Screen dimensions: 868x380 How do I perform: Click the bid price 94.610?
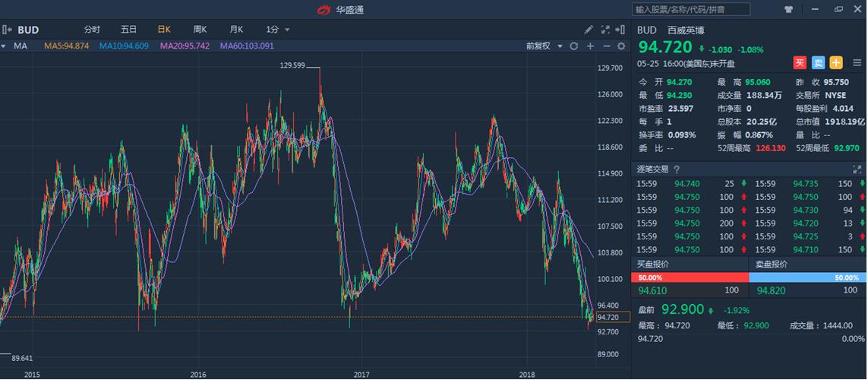tap(652, 291)
